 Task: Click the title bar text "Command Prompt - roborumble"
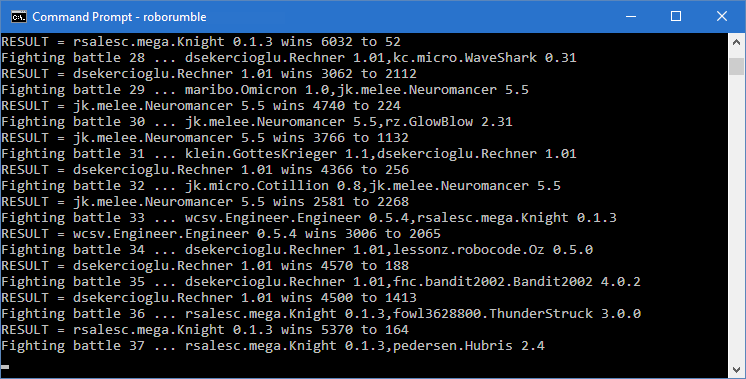click(119, 17)
